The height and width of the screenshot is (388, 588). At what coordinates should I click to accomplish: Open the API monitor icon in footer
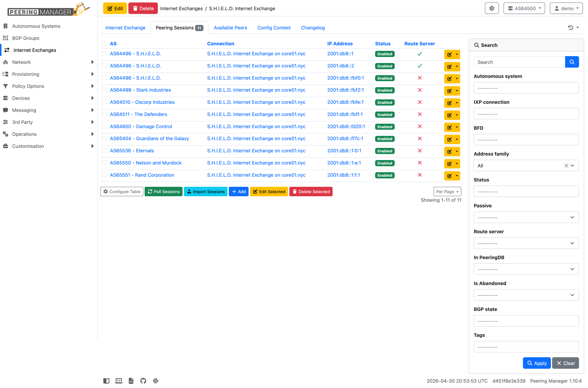[x=119, y=381]
